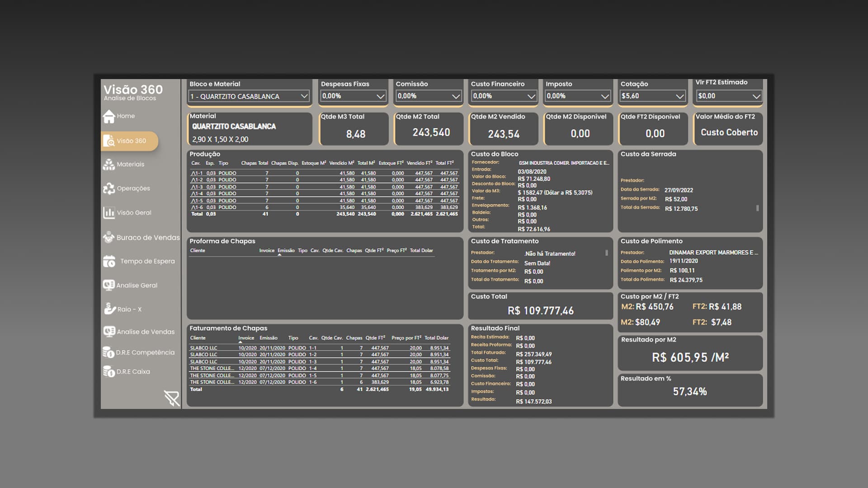Open D.R.E Caixa report
Screen dimensions: 868x488
133,371
